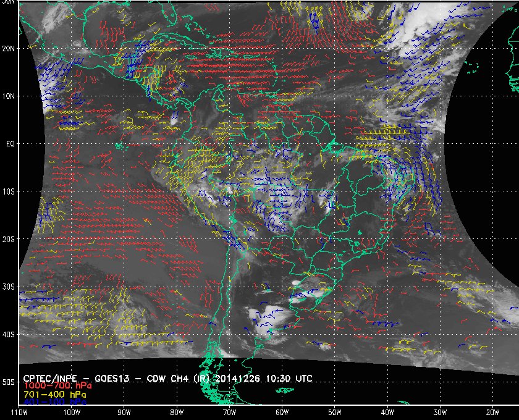Click the 20W longitude label

(492, 413)
